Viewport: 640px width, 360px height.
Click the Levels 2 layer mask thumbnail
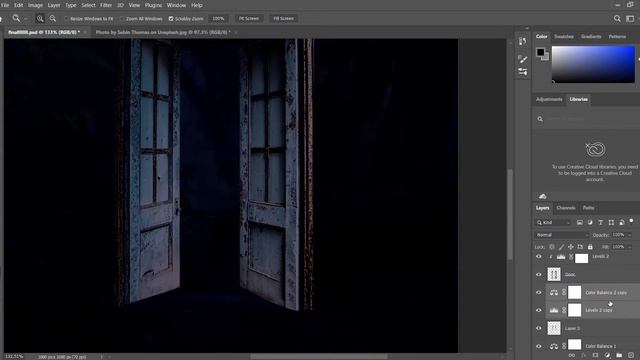582,258
